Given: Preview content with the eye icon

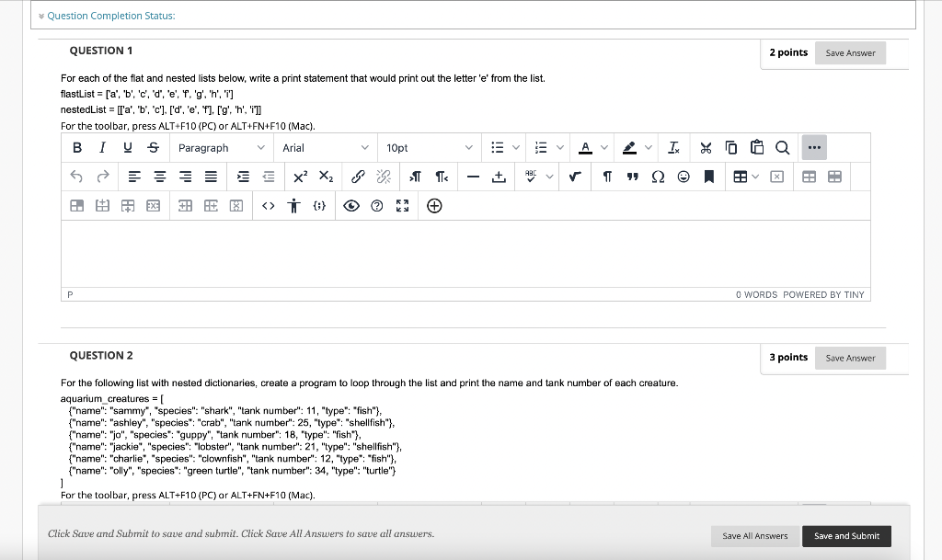Looking at the screenshot, I should (x=351, y=206).
